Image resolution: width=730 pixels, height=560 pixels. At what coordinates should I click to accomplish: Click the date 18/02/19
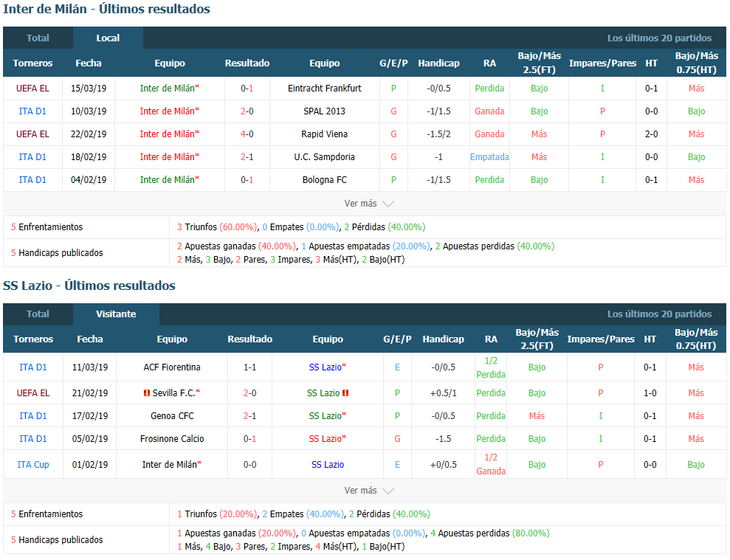point(89,157)
